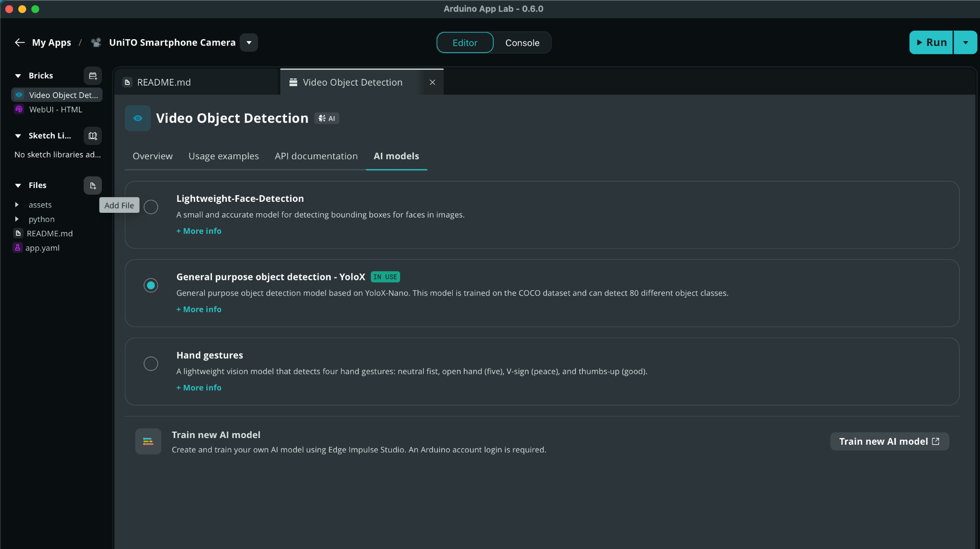Switch to the Console view
The height and width of the screenshot is (549, 980).
(522, 43)
